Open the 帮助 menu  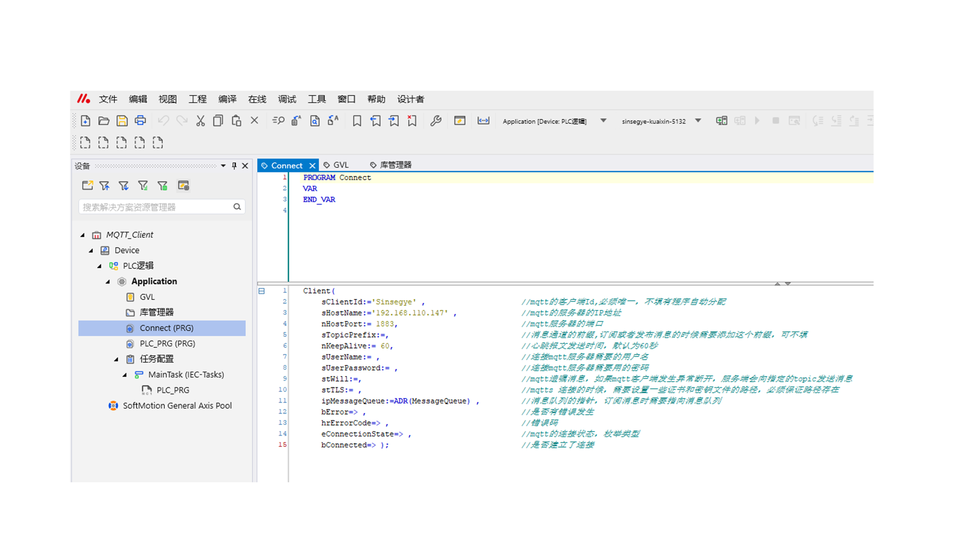[x=377, y=99]
